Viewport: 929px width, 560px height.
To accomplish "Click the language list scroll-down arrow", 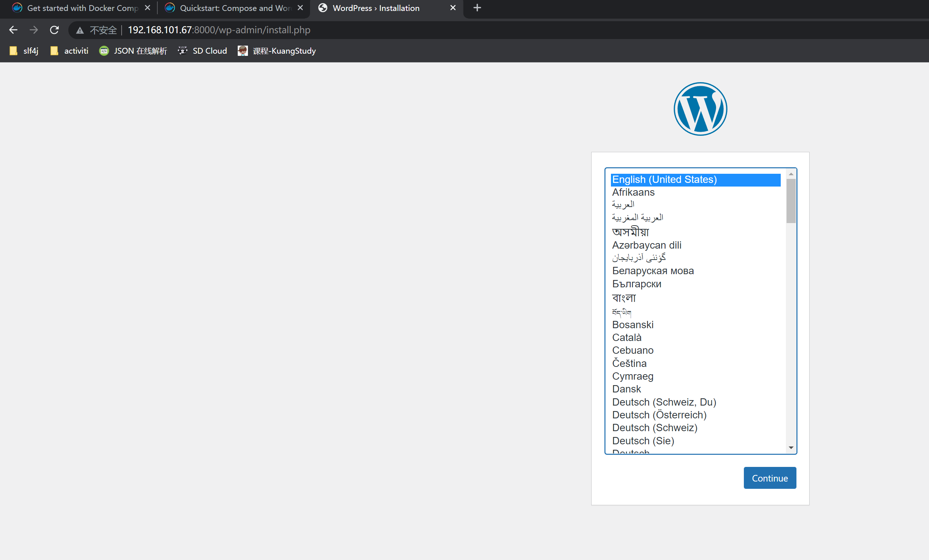I will click(x=791, y=448).
